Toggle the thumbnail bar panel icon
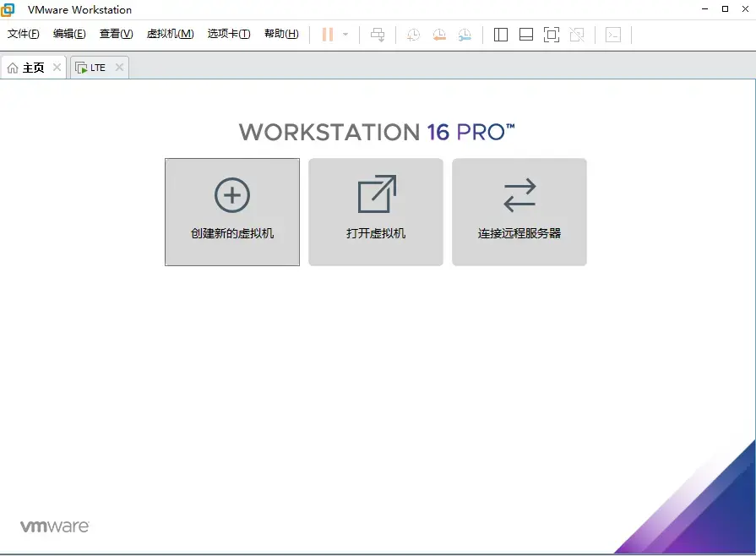 (x=526, y=35)
